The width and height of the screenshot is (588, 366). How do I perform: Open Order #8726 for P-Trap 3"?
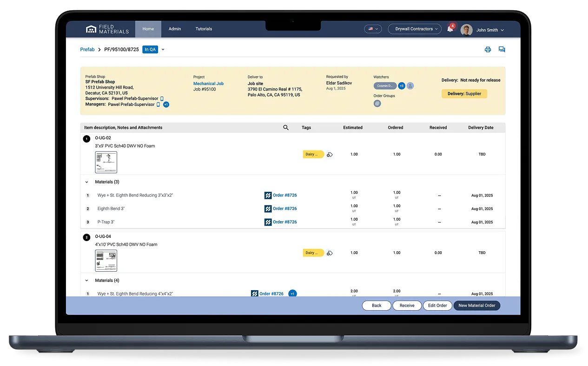[285, 222]
